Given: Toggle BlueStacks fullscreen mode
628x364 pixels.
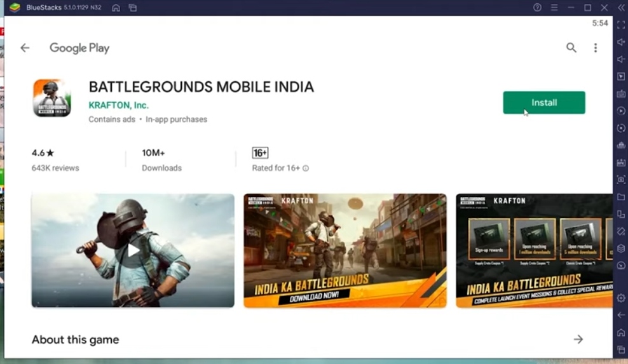Looking at the screenshot, I should click(x=621, y=25).
